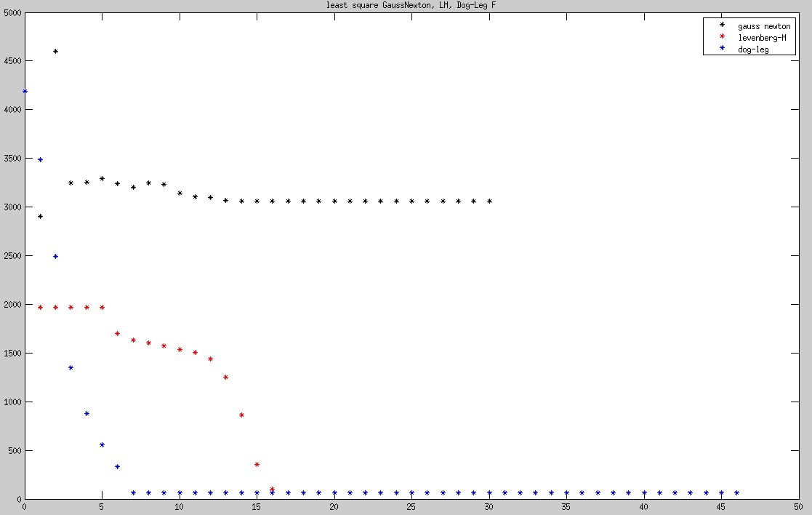Click the x-axis tick label 35
This screenshot has height=515, width=812.
pos(566,507)
